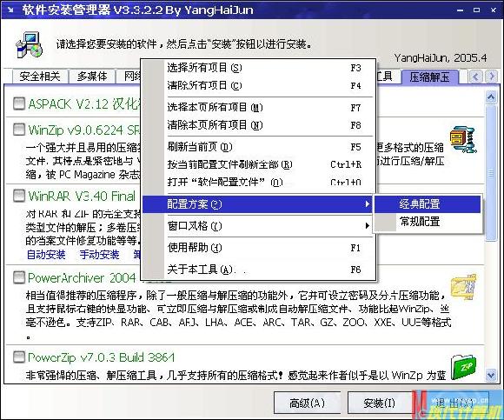
Task: Click the 安装(I) button
Action: 379,403
